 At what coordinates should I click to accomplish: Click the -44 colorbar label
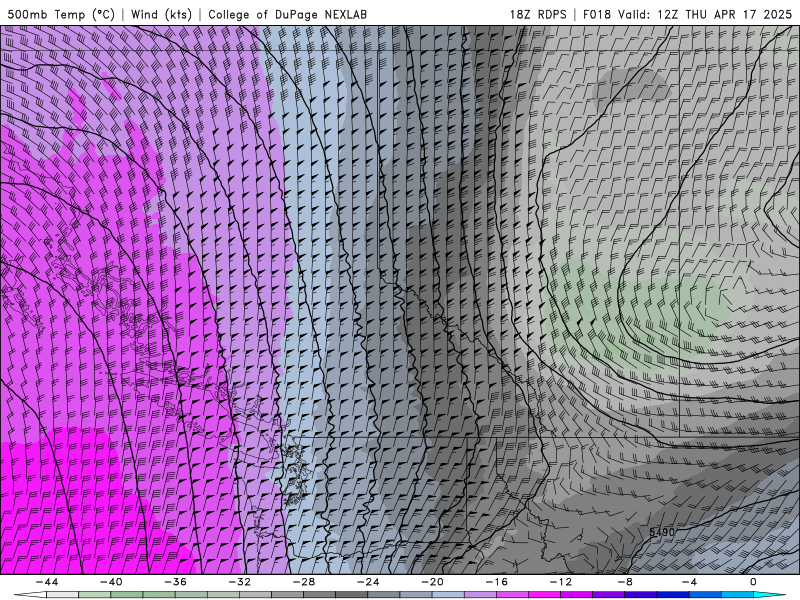click(x=47, y=582)
